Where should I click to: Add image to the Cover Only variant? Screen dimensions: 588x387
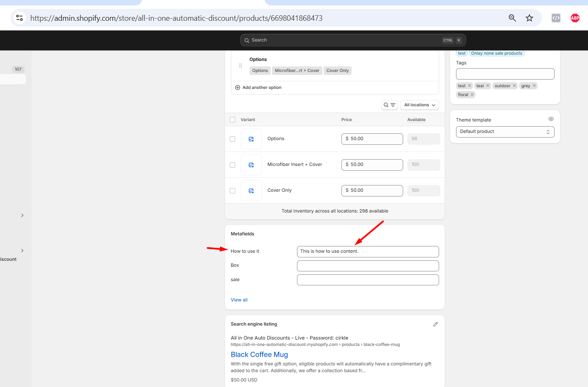pyautogui.click(x=251, y=191)
